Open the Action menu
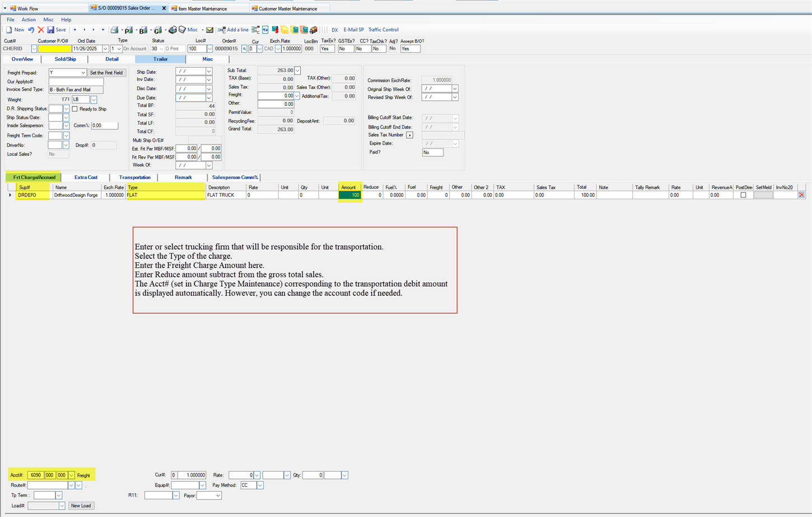The image size is (812, 517). click(29, 19)
